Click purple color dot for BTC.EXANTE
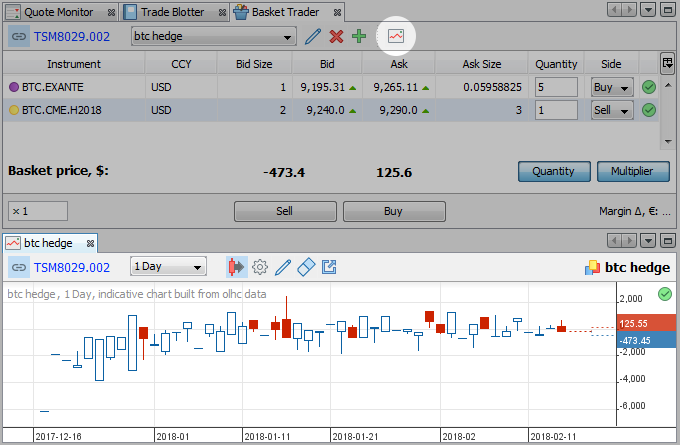The height and width of the screenshot is (445, 680). coord(13,87)
